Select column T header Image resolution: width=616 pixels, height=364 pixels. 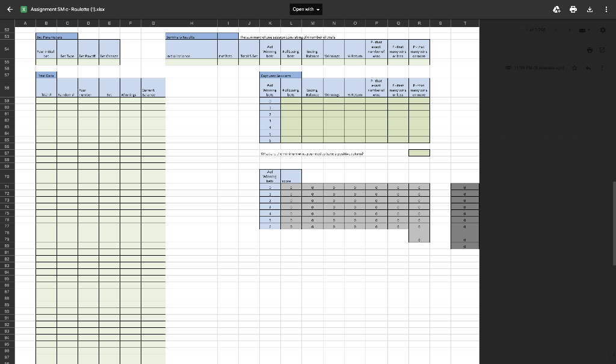click(x=465, y=23)
